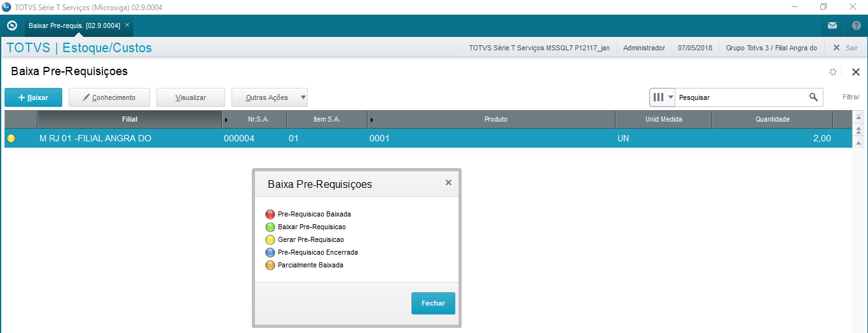Click the TOTVS logo icon in tab bar
This screenshot has height=333, width=868.
point(11,25)
